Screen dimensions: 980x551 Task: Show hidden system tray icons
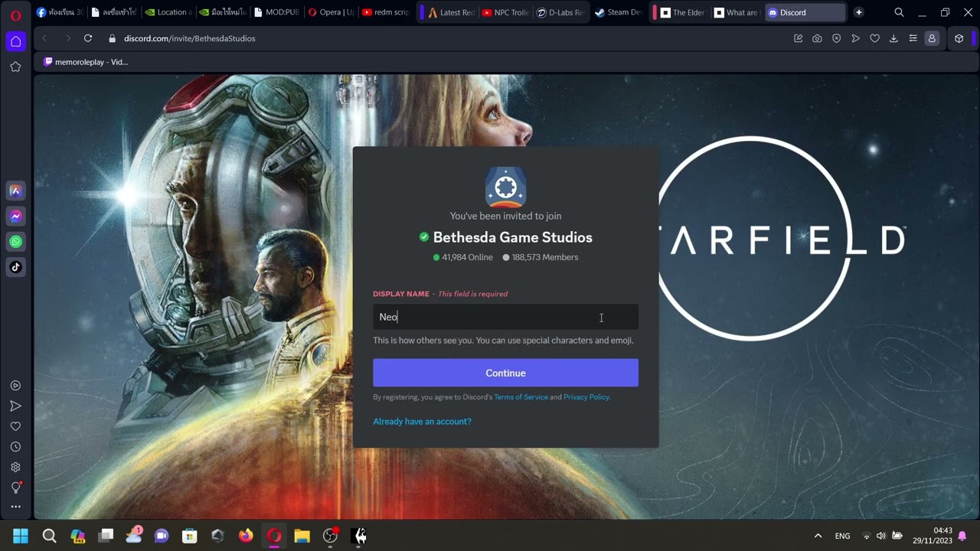[x=818, y=536]
